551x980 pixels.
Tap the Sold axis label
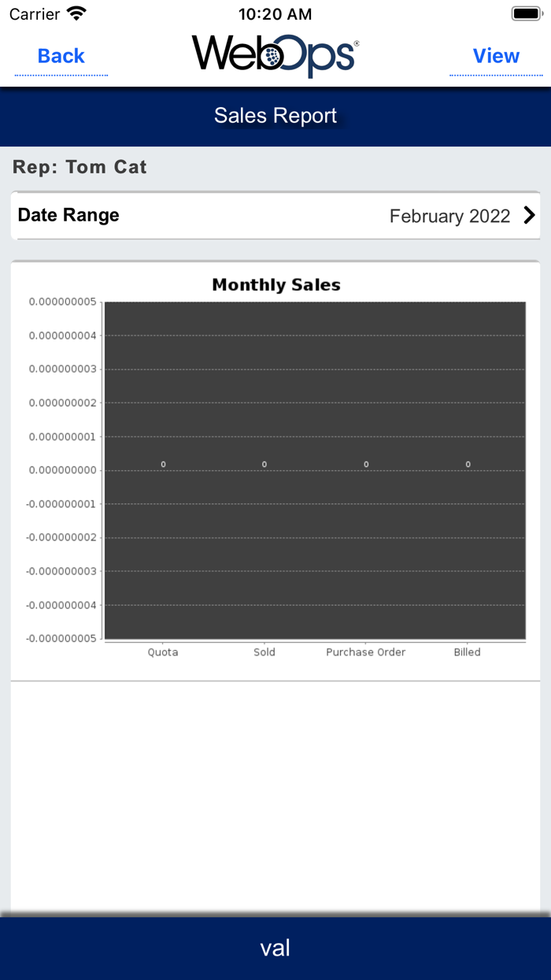pos(264,652)
